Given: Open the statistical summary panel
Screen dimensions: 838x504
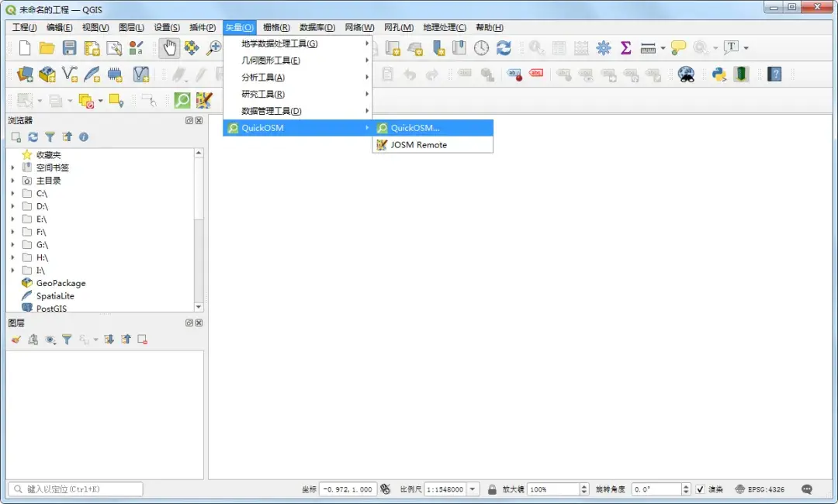Looking at the screenshot, I should (x=625, y=47).
